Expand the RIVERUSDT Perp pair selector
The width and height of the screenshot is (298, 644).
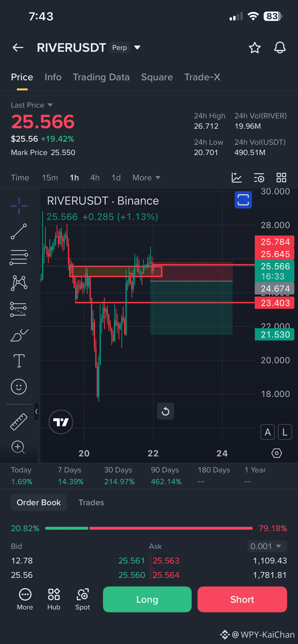coord(137,47)
